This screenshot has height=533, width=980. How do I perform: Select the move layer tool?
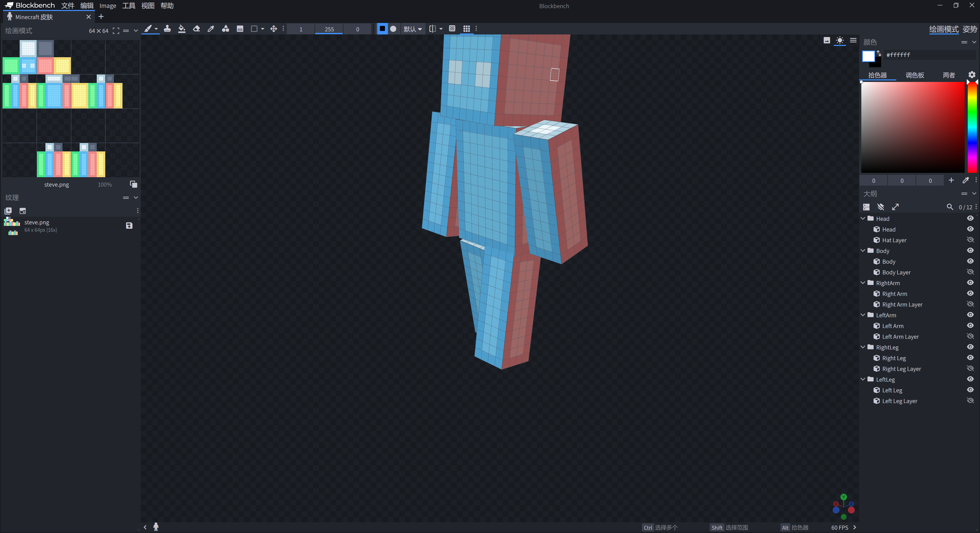tap(274, 29)
